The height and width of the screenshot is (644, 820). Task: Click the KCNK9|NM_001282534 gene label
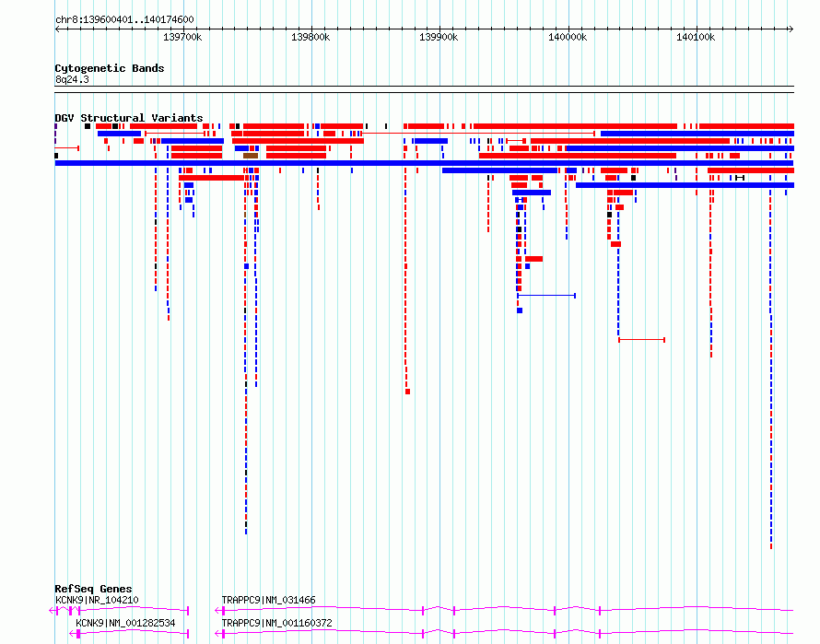pos(125,623)
